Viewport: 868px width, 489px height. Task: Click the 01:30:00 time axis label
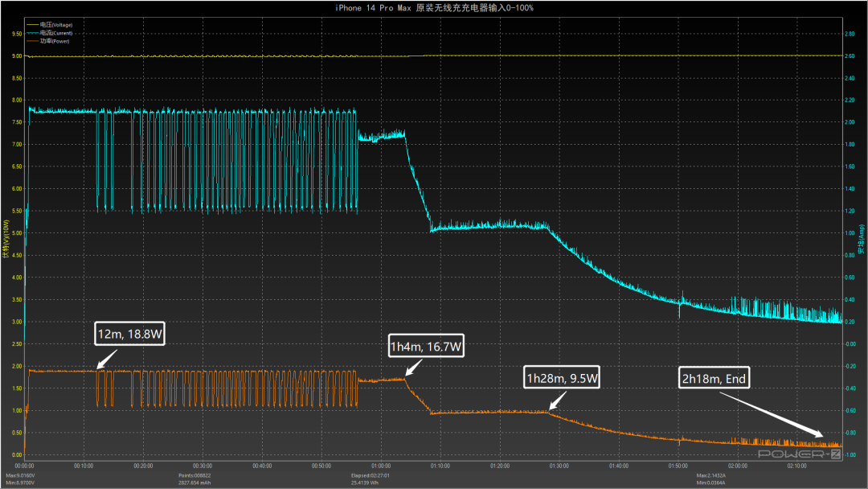(x=559, y=466)
